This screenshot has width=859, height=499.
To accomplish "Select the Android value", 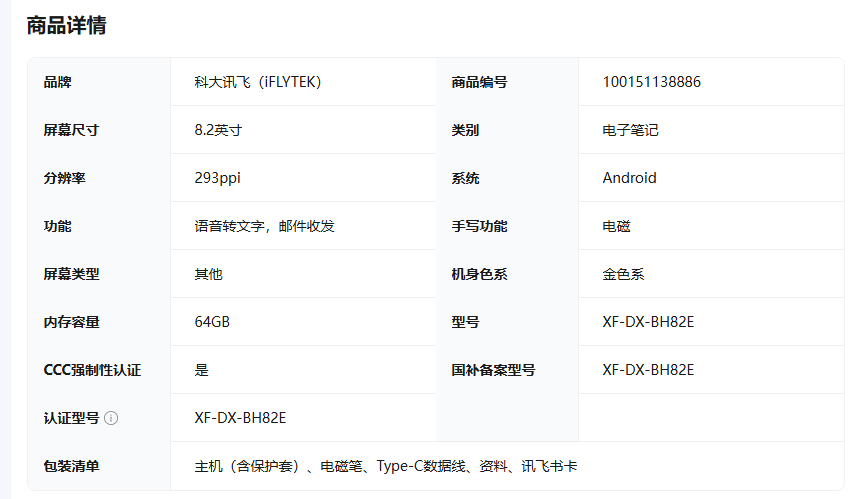I will [629, 177].
